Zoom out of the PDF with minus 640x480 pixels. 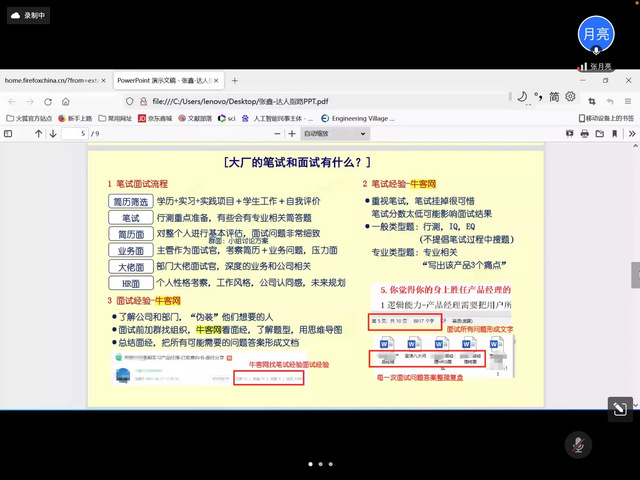277,133
